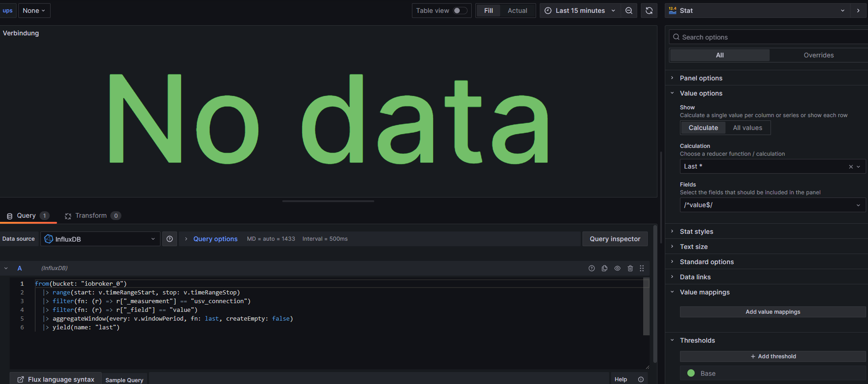
Task: Select the Overrides tab
Action: click(818, 55)
